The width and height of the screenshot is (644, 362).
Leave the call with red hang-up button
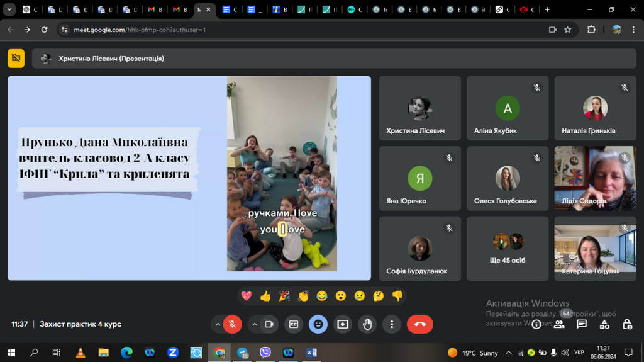419,324
